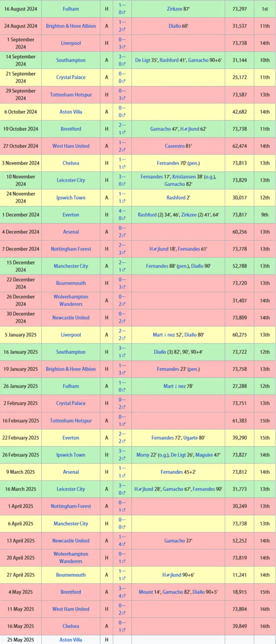The width and height of the screenshot is (276, 644).
Task: Open Brighton & Hove Albion link, 24 August 2024
Action: pos(71,26)
